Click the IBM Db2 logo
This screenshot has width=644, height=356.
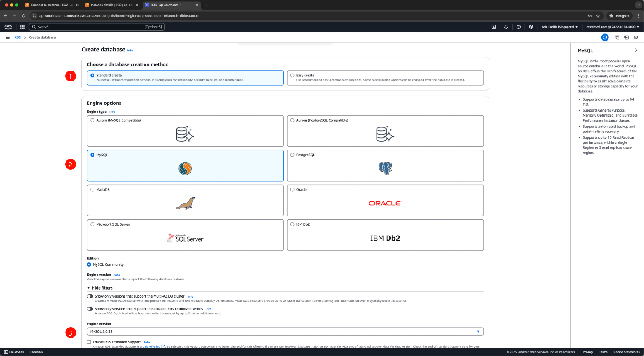[x=385, y=238]
